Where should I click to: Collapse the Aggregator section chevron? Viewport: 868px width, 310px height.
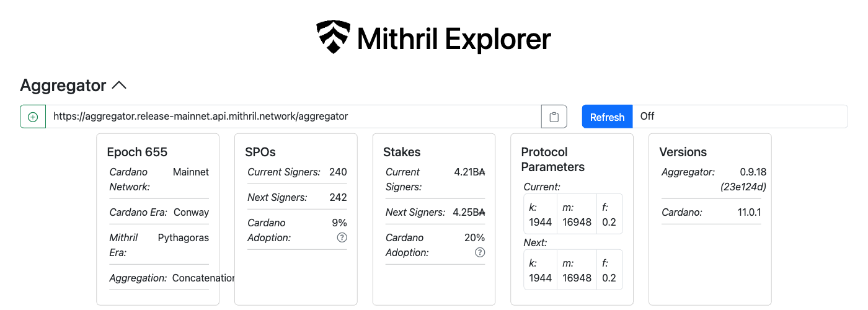coord(119,86)
